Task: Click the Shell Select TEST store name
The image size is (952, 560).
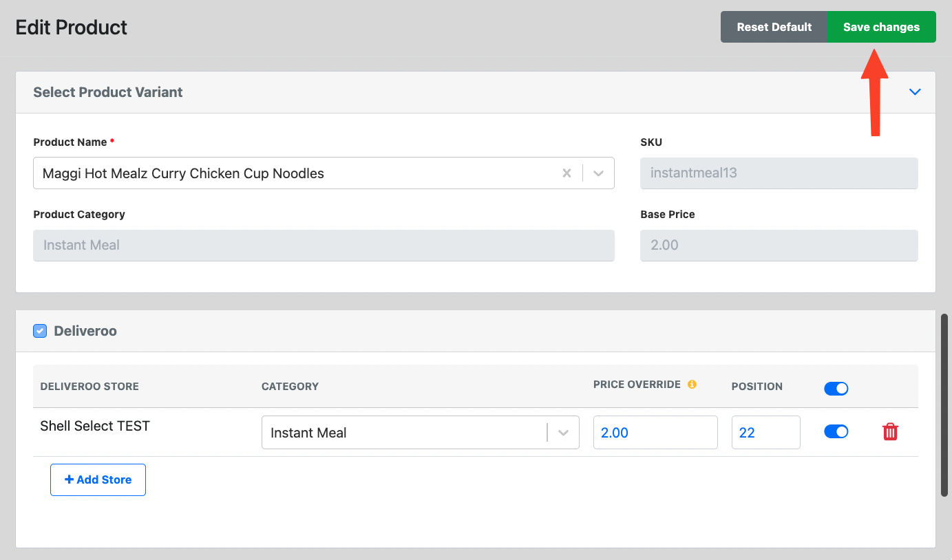Action: [x=95, y=426]
